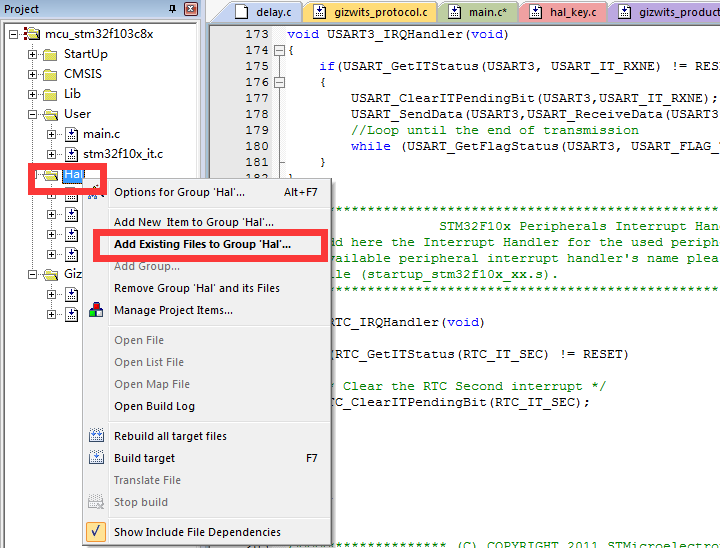720x548 pixels.
Task: Collapse the Giz group node
Action: click(x=32, y=274)
